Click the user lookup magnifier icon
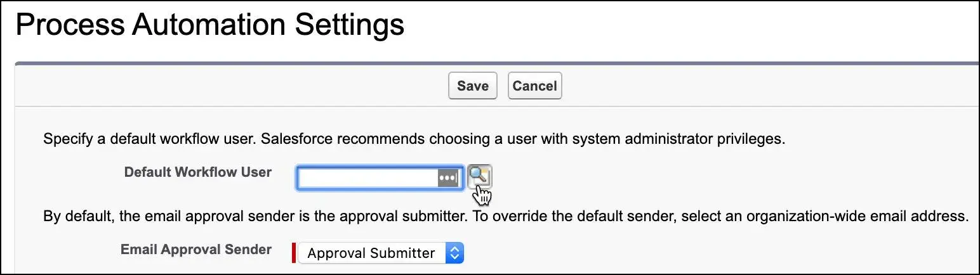This screenshot has width=980, height=275. point(479,176)
